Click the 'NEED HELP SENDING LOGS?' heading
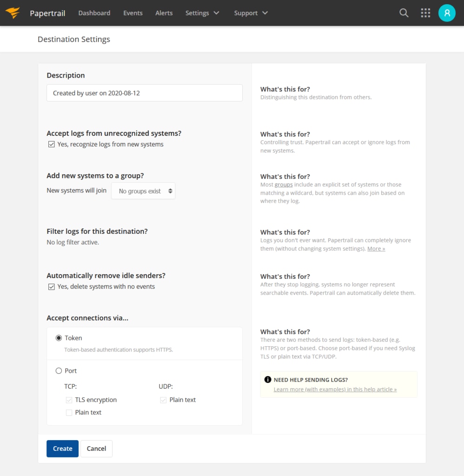464x476 pixels. pos(311,380)
